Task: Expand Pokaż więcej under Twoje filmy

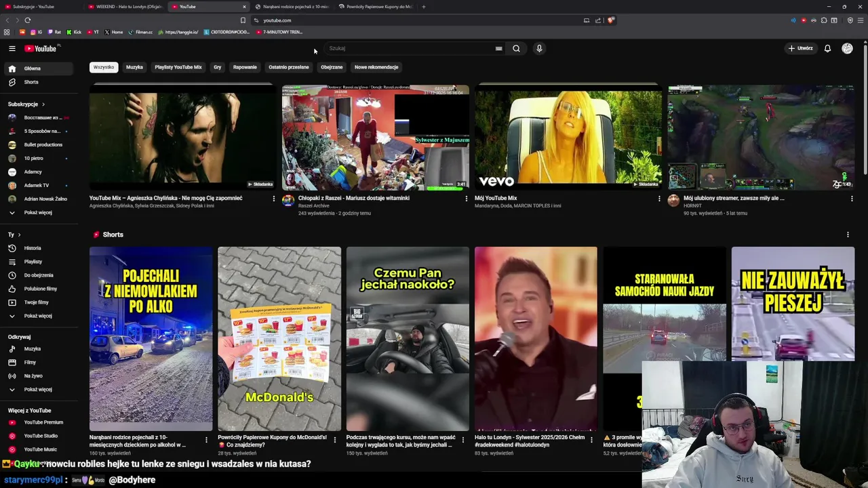Action: (40, 316)
